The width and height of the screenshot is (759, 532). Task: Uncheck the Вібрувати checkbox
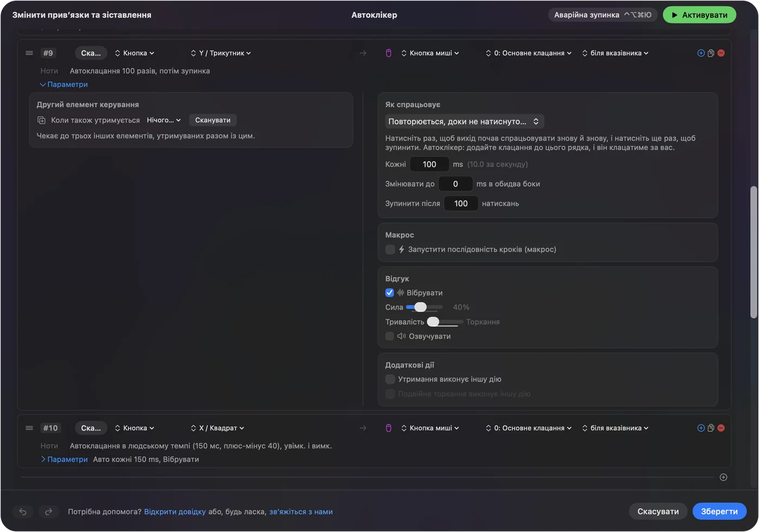click(x=390, y=293)
